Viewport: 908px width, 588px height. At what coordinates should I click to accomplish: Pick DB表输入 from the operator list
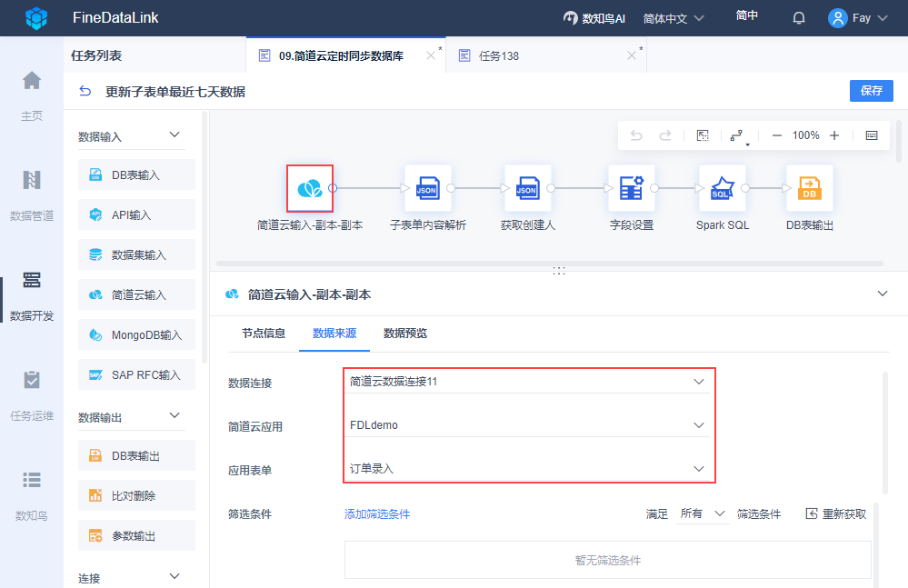click(136, 174)
